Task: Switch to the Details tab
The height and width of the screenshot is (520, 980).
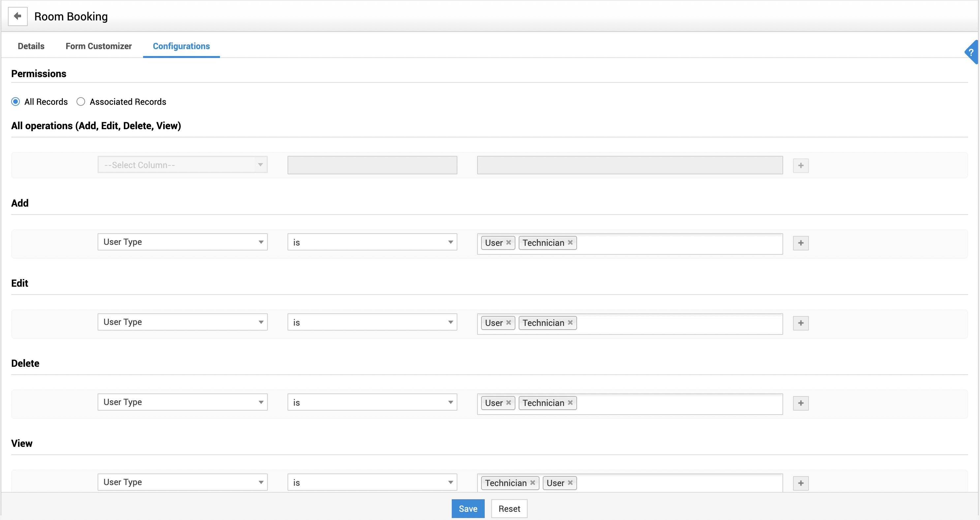Action: pyautogui.click(x=31, y=46)
